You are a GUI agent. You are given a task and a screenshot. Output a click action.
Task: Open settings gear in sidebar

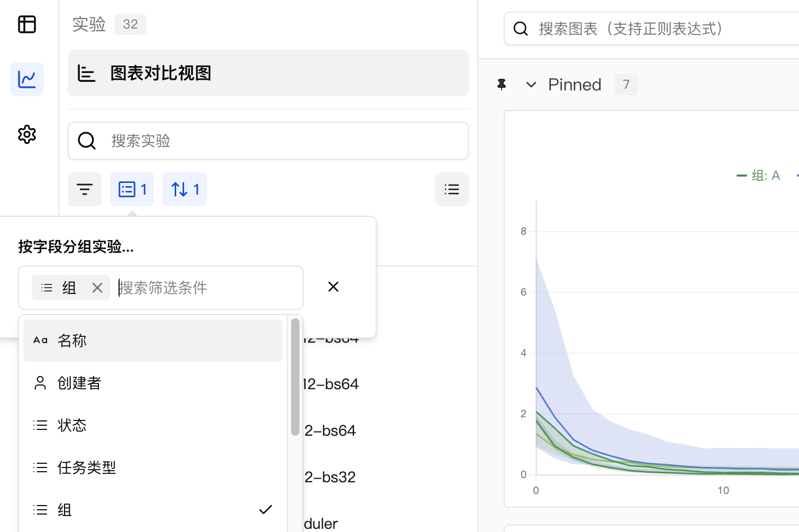(x=27, y=134)
